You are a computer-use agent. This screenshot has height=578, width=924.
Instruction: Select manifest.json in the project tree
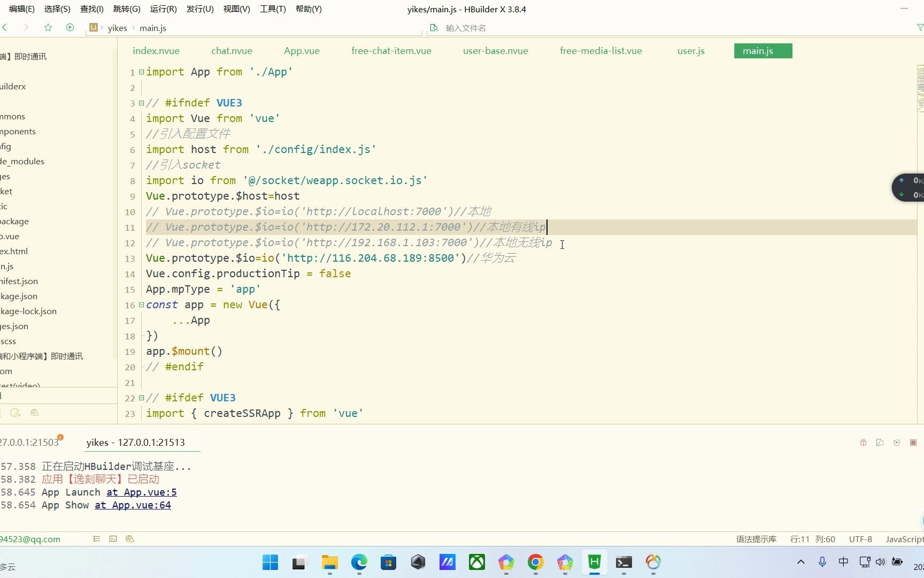tap(19, 281)
